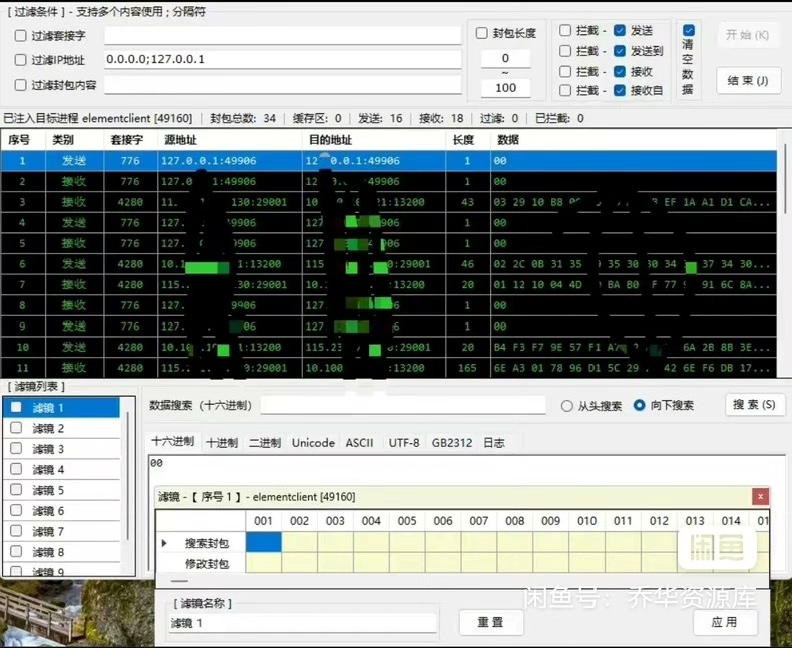
Task: Click the 重置 button
Action: (x=490, y=622)
